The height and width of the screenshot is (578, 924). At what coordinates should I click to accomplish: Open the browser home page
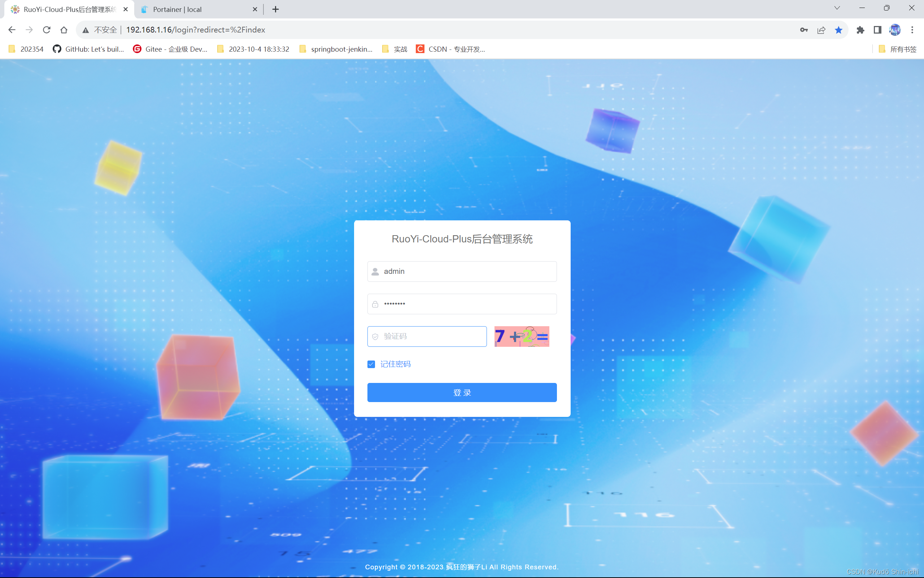[x=64, y=30]
